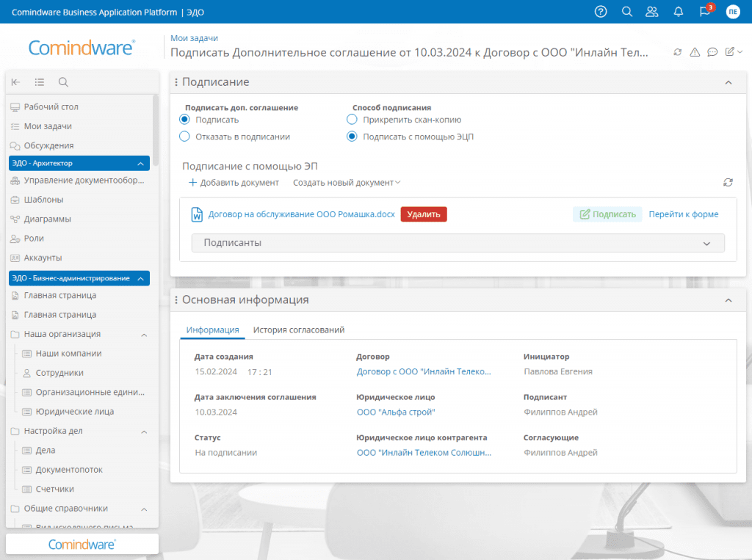Open flagged items with badge counter 3
The width and height of the screenshot is (752, 560).
pos(704,11)
